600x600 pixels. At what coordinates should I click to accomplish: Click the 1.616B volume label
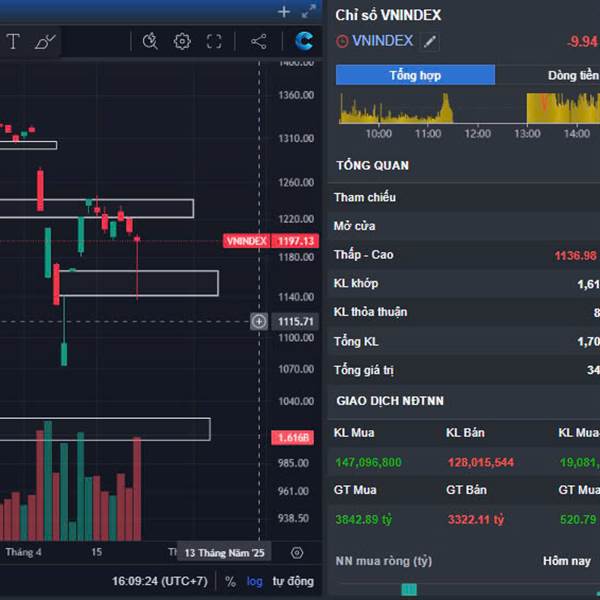[293, 438]
